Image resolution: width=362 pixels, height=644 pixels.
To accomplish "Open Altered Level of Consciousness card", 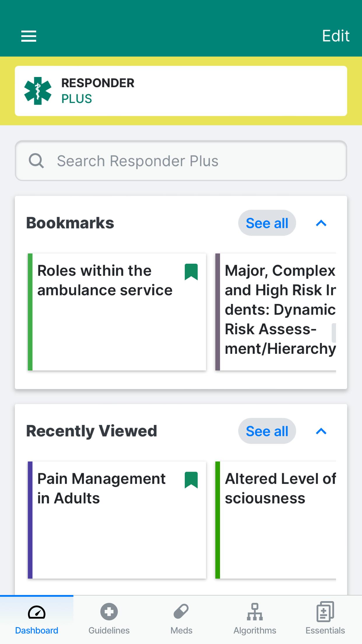I will tap(276, 520).
